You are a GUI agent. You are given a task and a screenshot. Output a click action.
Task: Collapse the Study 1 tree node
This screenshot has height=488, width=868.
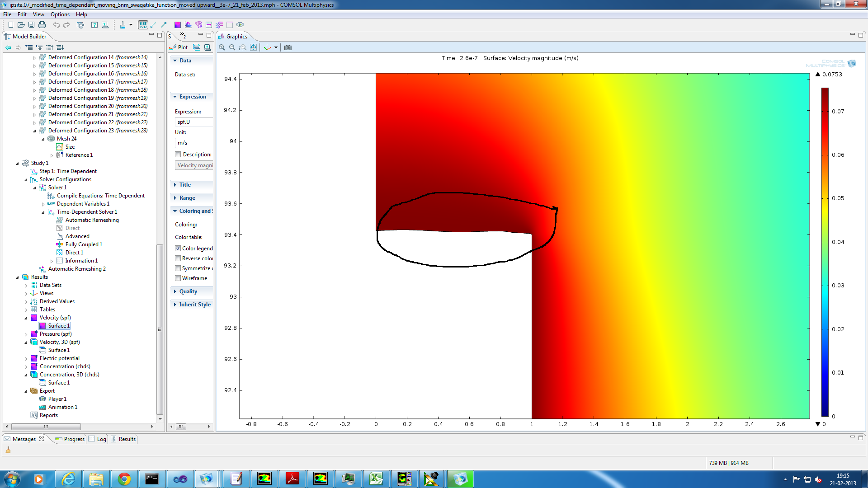tap(17, 164)
